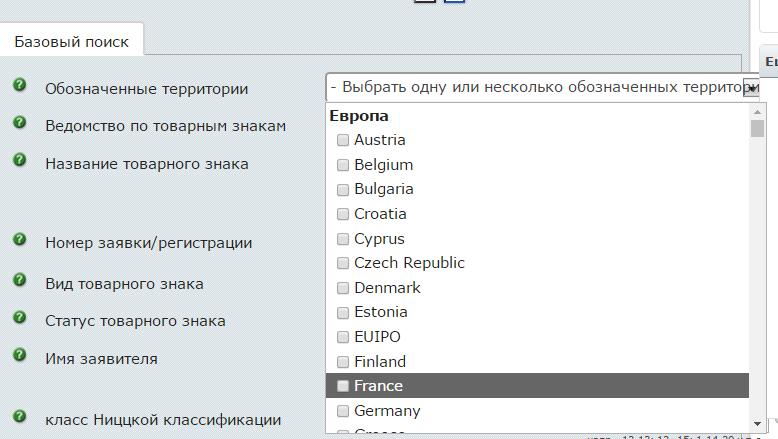This screenshot has width=778, height=439.
Task: Select the Germany checkbox
Action: 343,411
